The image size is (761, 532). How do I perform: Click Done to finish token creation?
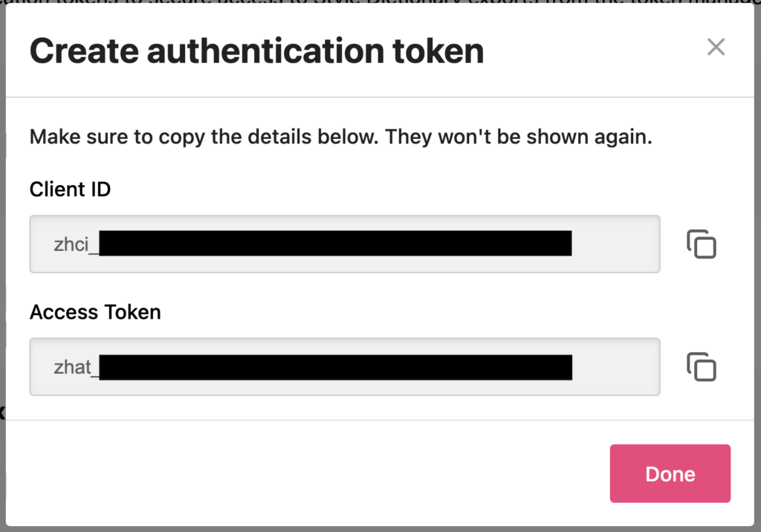tap(670, 473)
